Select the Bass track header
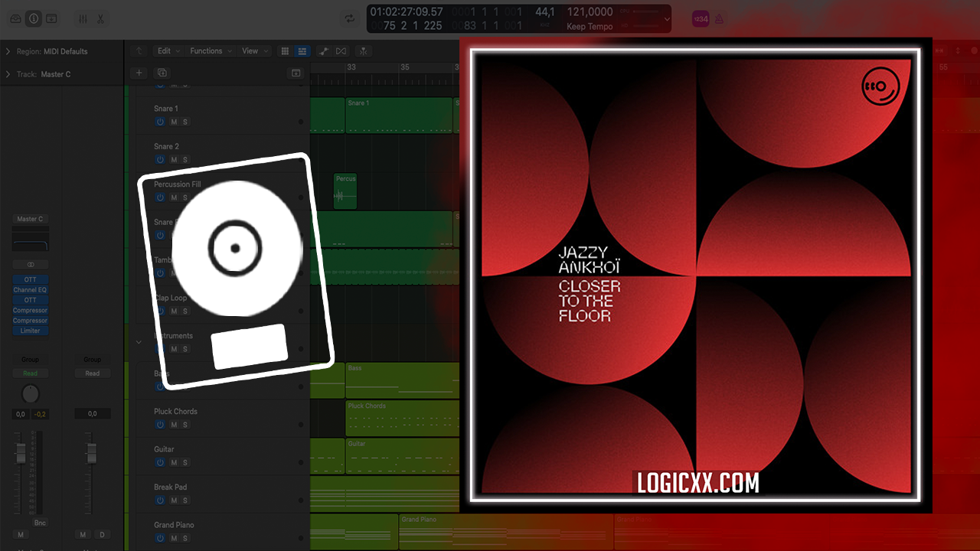Screen dimensions: 980x551 pyautogui.click(x=222, y=380)
